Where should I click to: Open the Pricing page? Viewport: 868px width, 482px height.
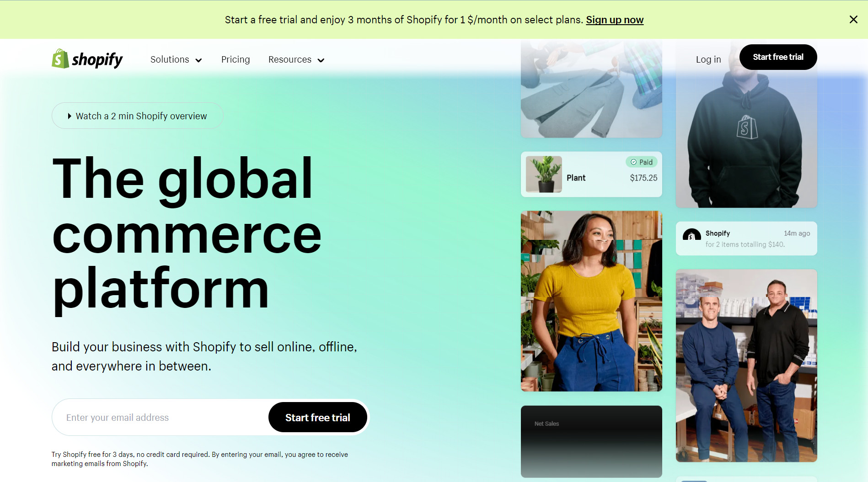pyautogui.click(x=236, y=59)
